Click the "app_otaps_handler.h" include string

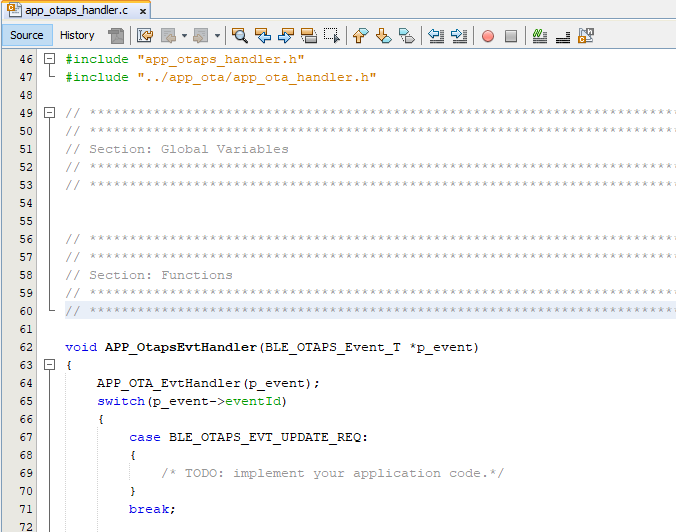point(221,59)
